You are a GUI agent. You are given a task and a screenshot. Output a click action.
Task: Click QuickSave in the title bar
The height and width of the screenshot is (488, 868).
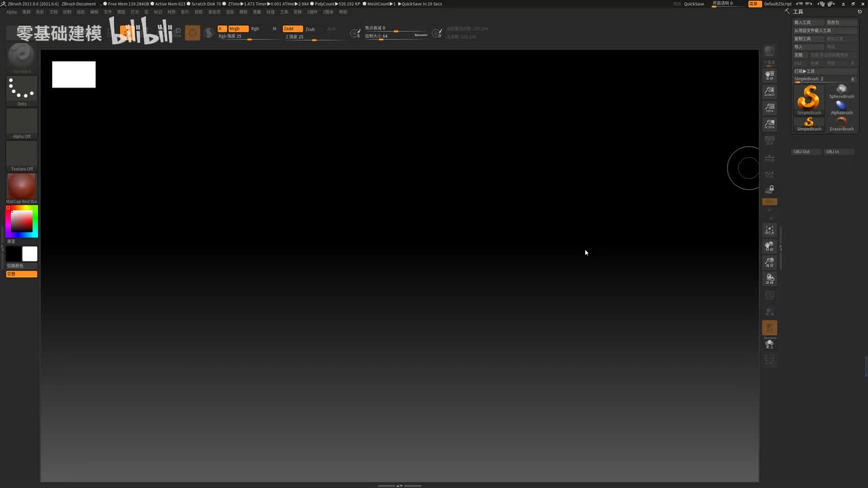coord(694,3)
